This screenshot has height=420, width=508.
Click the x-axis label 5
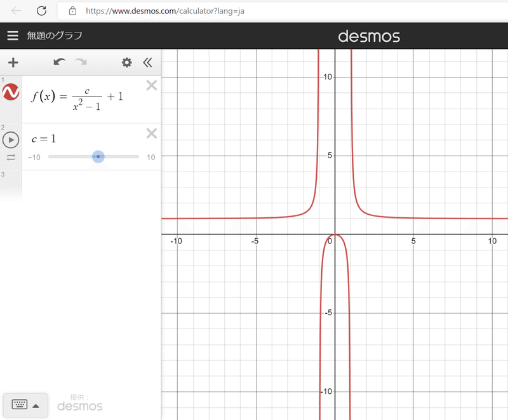pyautogui.click(x=413, y=241)
